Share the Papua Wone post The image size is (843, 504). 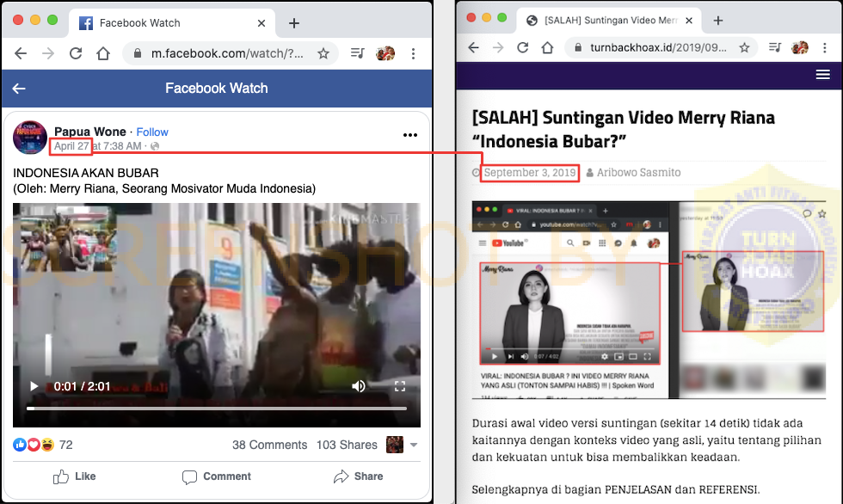(358, 476)
